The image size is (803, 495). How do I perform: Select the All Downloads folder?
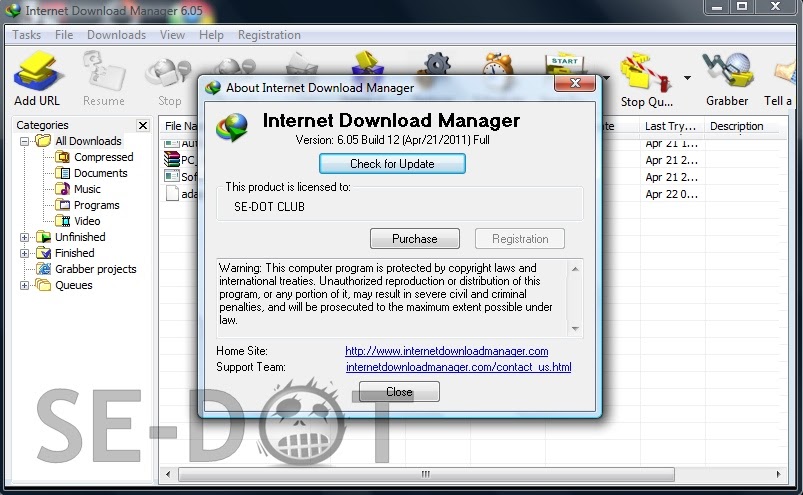(78, 141)
